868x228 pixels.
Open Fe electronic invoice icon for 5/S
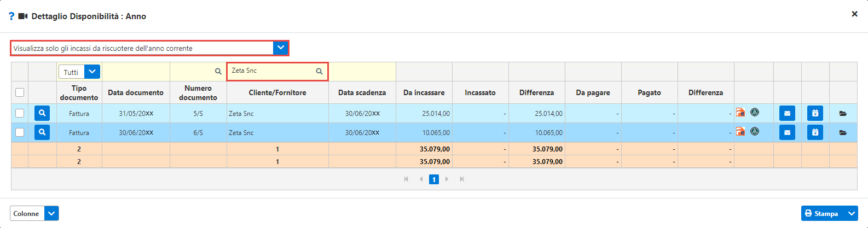[x=740, y=112]
